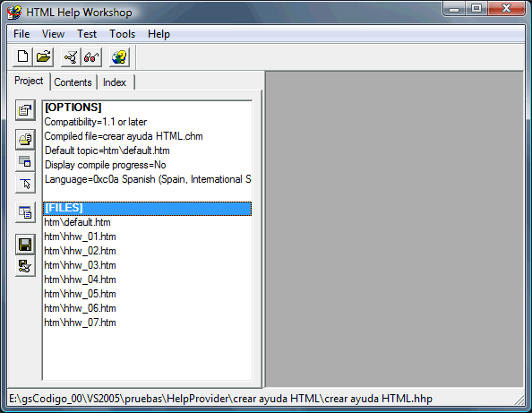The height and width of the screenshot is (413, 532).
Task: Select the Language=0xc0a Spanish line
Action: pos(148,179)
